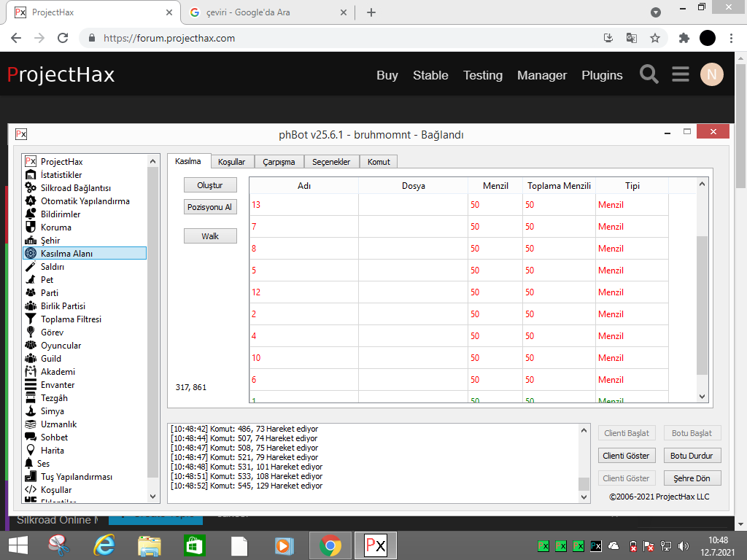Open Internet Explorer from the taskbar
The image size is (747, 560).
pyautogui.click(x=104, y=545)
